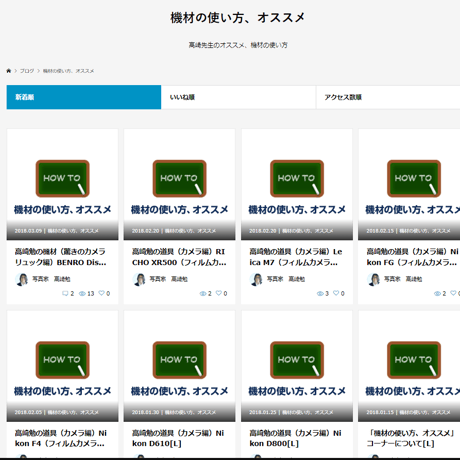Click the page heading 機材の使い方、オススメ
460x460 pixels.
click(238, 18)
